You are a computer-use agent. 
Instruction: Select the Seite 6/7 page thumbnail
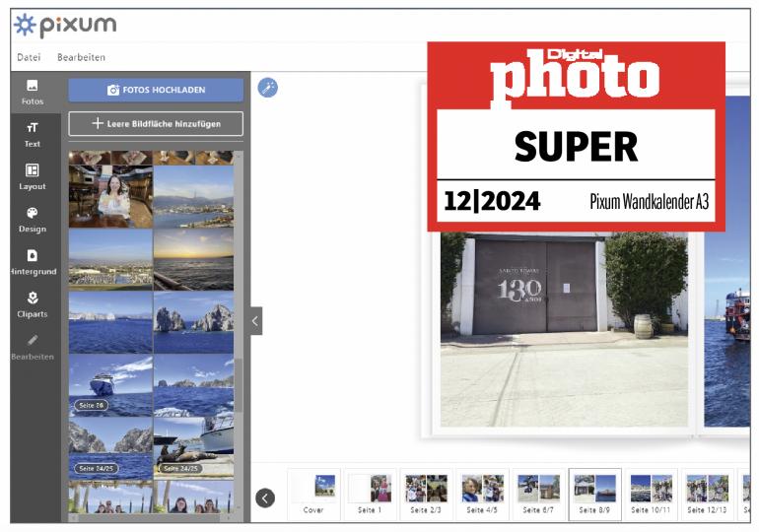pos(538,494)
